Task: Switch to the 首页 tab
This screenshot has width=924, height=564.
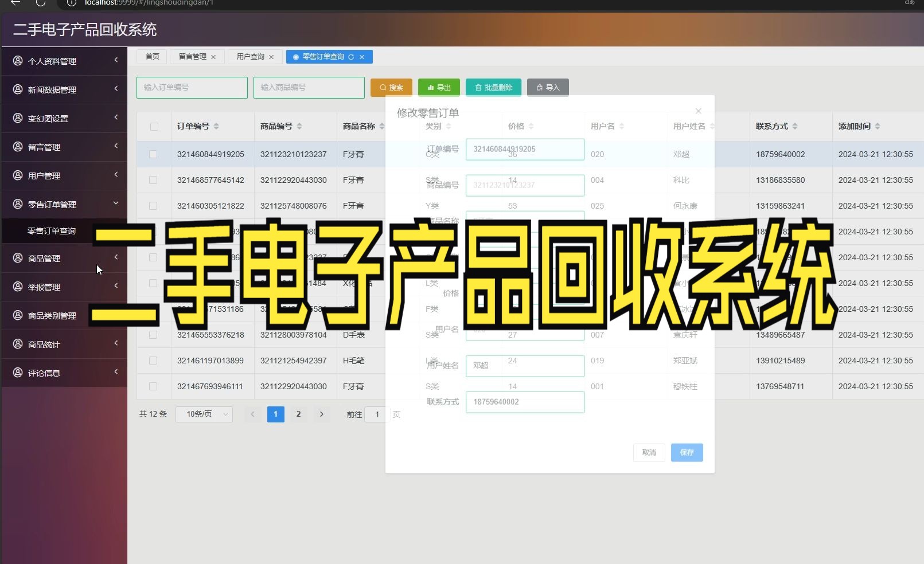Action: coord(152,57)
